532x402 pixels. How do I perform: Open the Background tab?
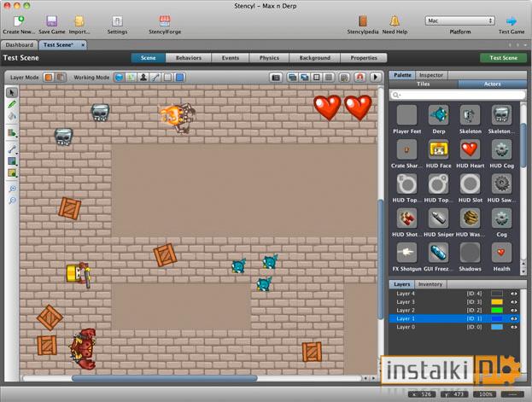pos(314,58)
